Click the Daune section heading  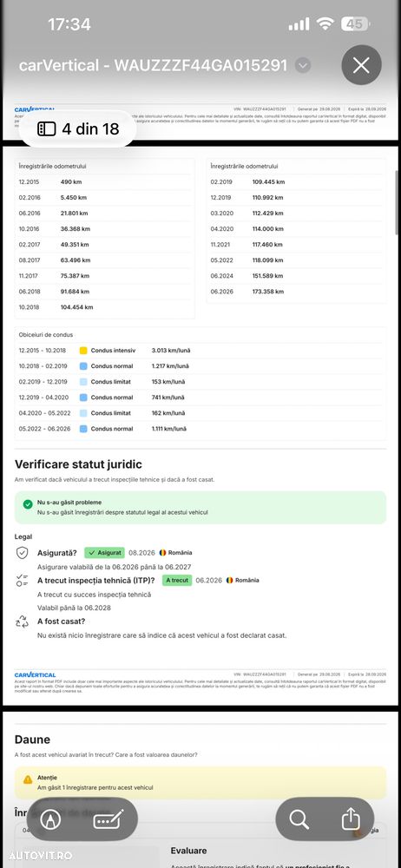coord(32,740)
